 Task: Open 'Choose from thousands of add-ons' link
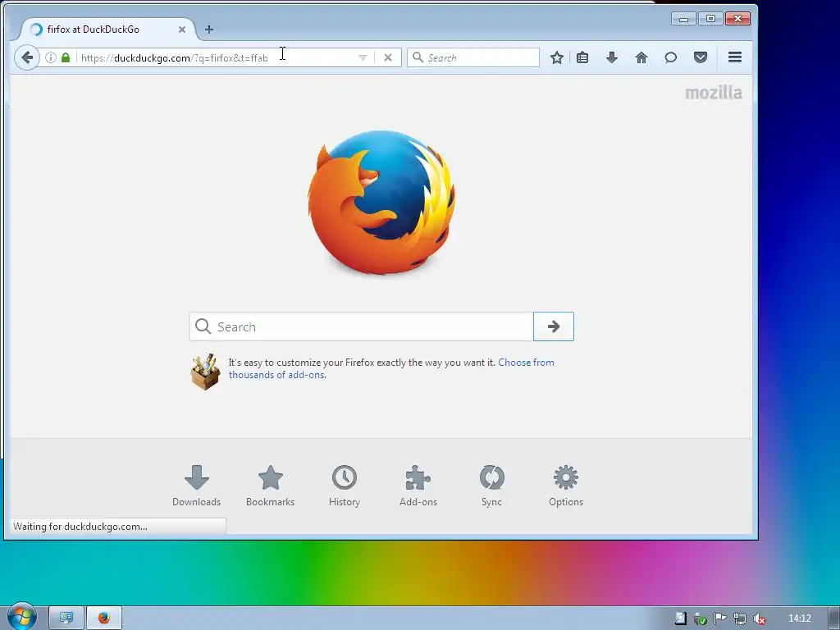(x=391, y=368)
